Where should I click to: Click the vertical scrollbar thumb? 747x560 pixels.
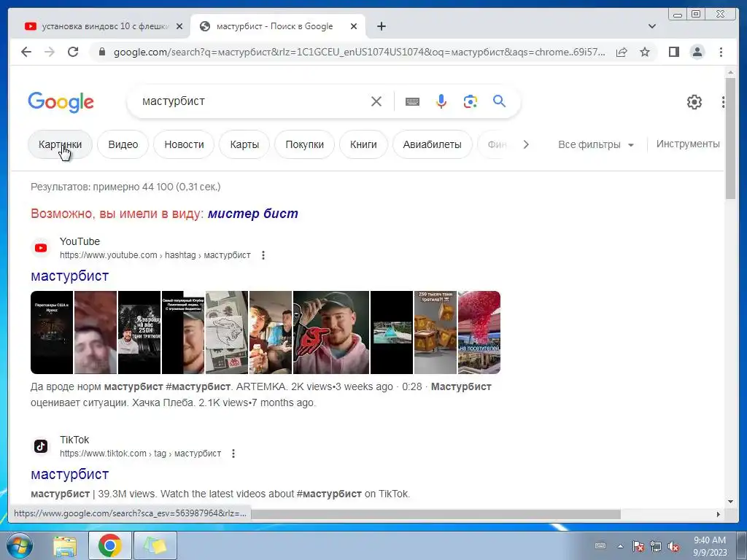coord(730,139)
